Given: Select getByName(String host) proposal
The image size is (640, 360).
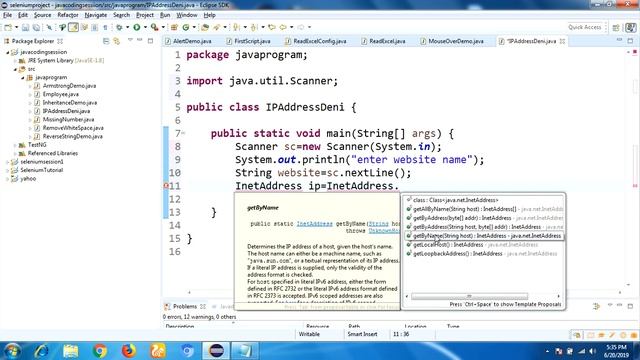Looking at the screenshot, I should point(484,236).
